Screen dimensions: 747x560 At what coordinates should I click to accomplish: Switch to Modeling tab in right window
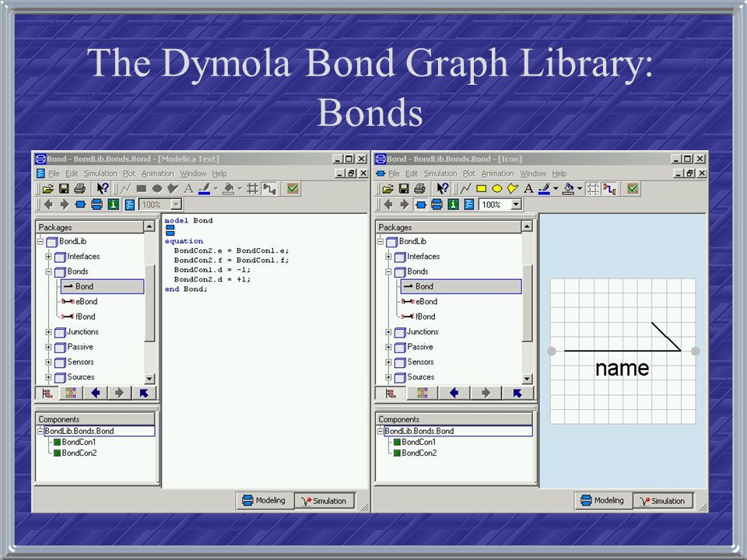(602, 500)
